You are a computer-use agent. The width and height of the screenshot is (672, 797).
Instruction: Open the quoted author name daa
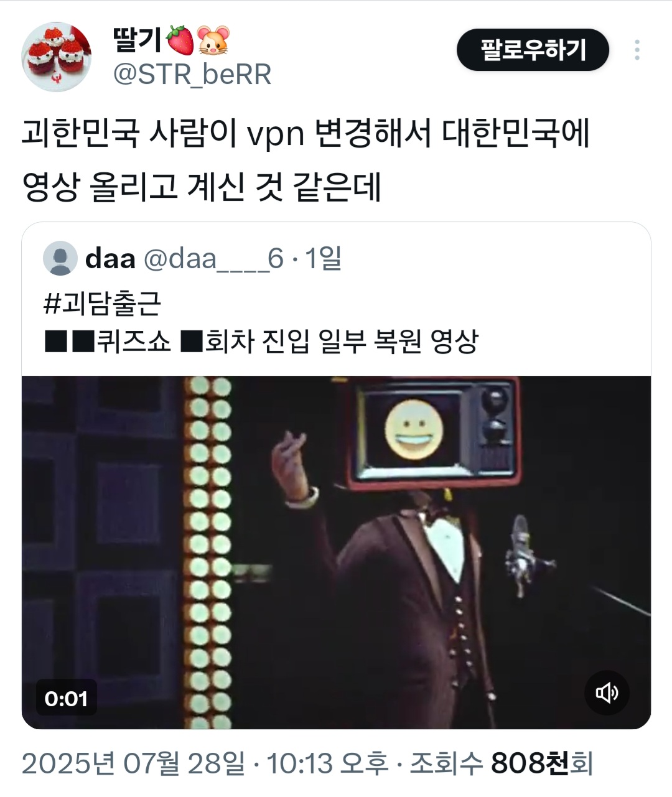(110, 258)
